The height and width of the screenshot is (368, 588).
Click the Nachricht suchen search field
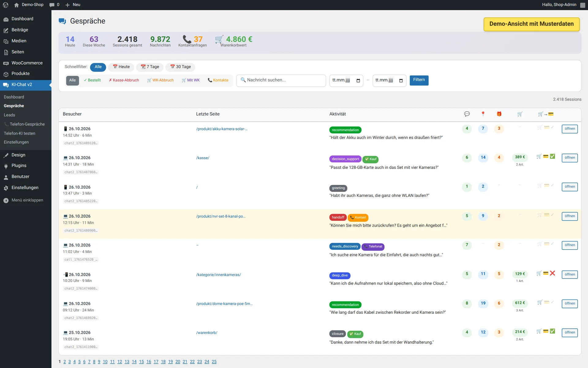281,80
